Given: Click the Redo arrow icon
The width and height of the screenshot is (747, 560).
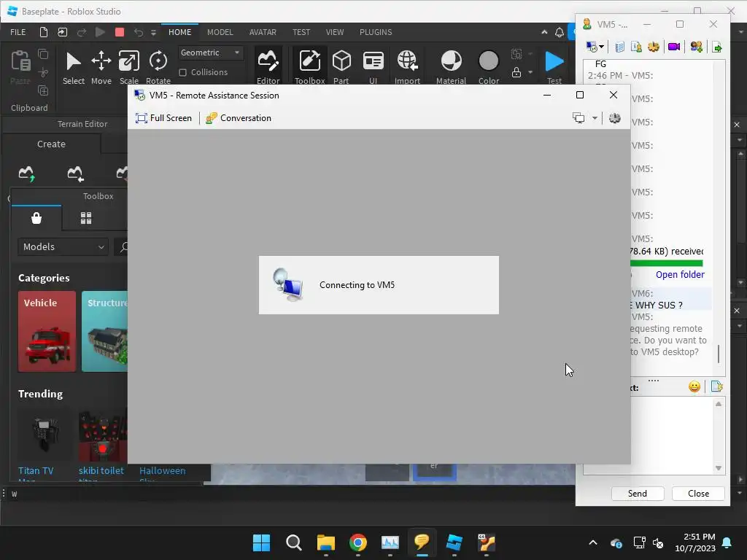Looking at the screenshot, I should click(x=82, y=32).
